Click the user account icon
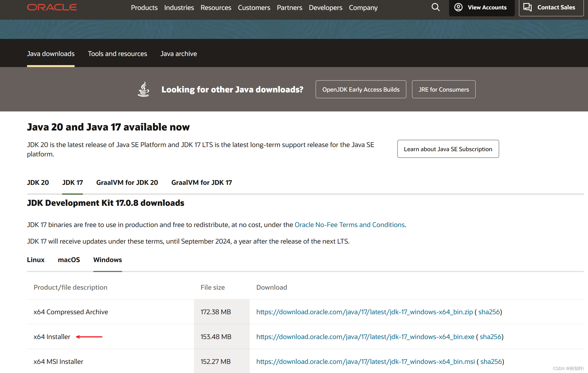Viewport: 588px width, 373px height. tap(458, 7)
